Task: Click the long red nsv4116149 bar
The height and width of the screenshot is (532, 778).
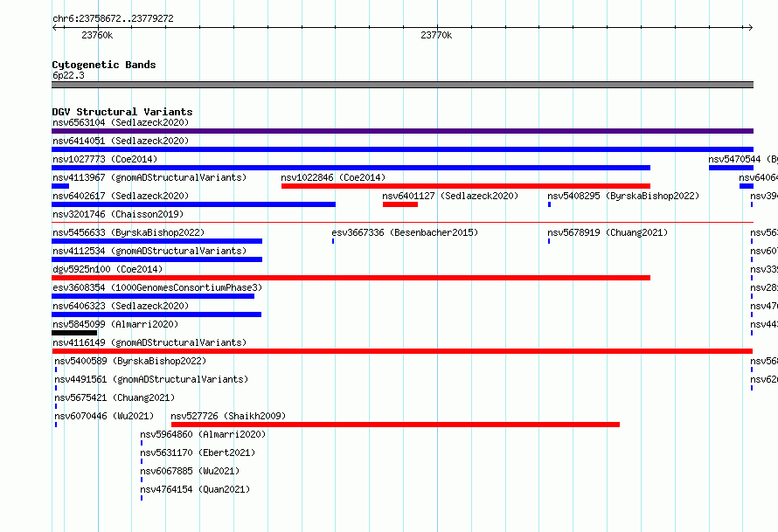Action: [402, 351]
